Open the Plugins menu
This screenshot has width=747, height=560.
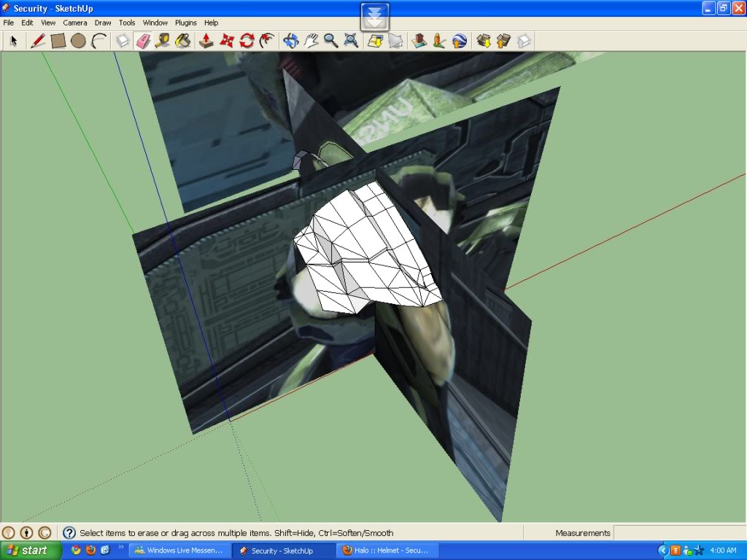pyautogui.click(x=186, y=23)
